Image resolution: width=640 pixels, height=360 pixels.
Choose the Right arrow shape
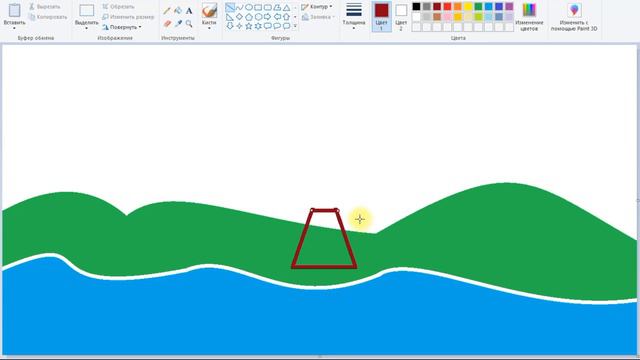[267, 17]
